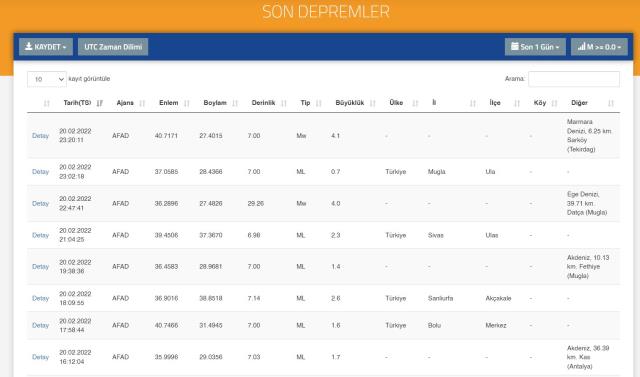Select the Akçakale district cell
The width and height of the screenshot is (640, 377).
[498, 299]
